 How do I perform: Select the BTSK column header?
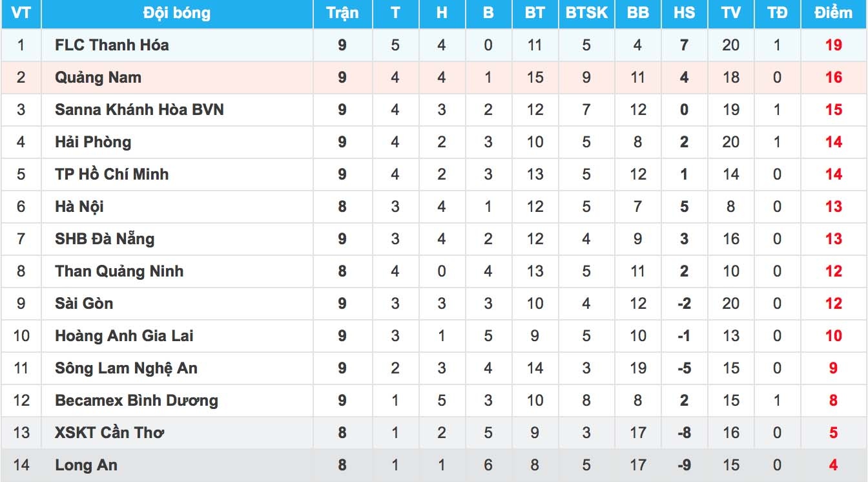click(586, 14)
